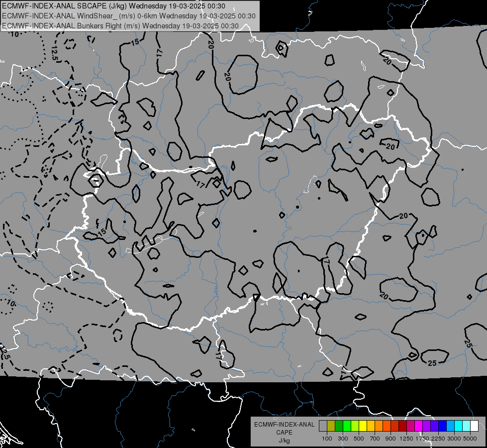Image resolution: width=487 pixels, height=448 pixels.
Task: Click the ECMWF-INDEX-ANAL label in the legend box
Action: pos(284,425)
